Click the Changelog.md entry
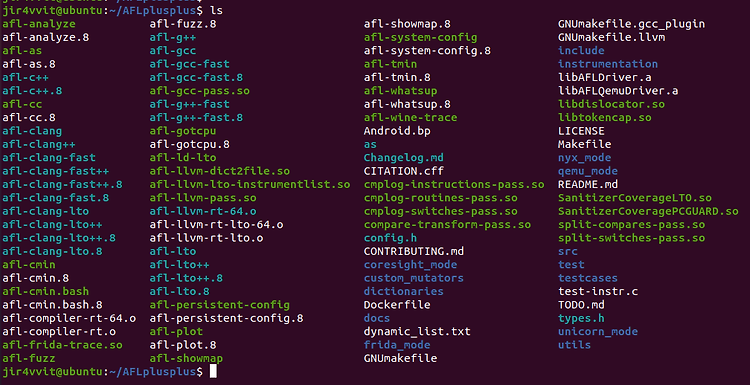Screen dimensions: 750x385 click(x=404, y=158)
